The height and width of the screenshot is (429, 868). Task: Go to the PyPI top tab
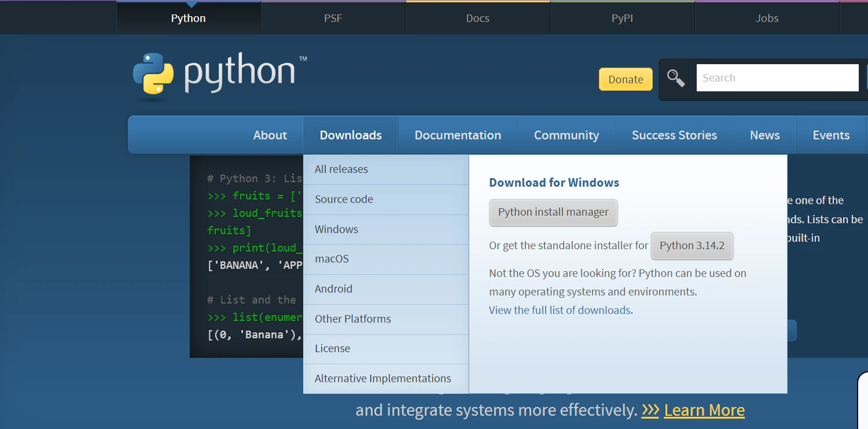[x=623, y=18]
